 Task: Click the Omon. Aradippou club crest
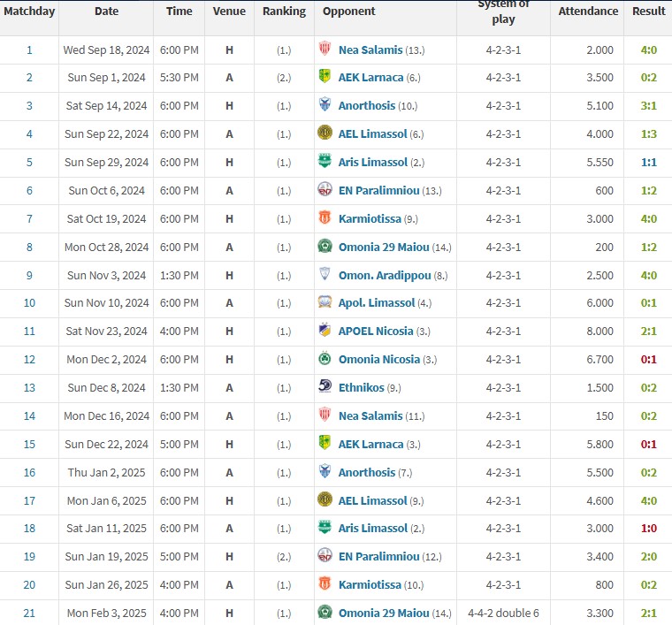pyautogui.click(x=325, y=275)
